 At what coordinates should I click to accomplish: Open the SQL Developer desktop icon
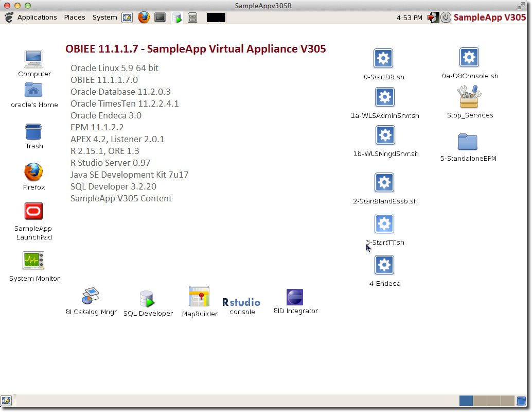tap(147, 299)
